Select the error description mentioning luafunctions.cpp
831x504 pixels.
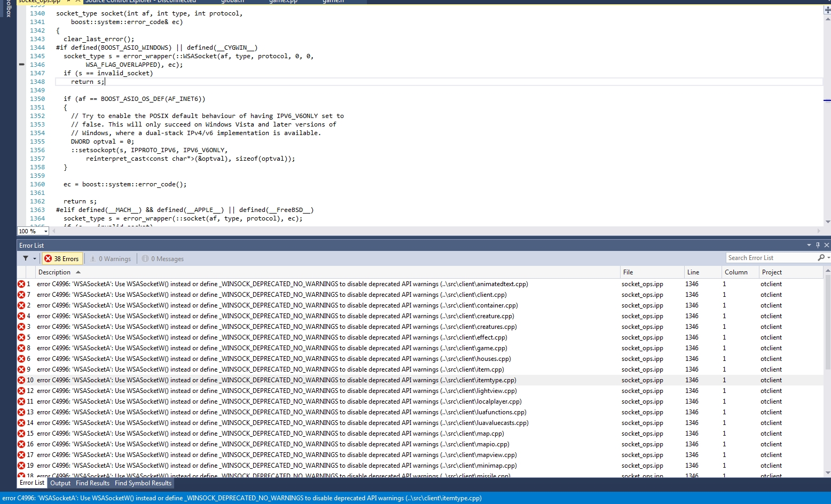281,412
